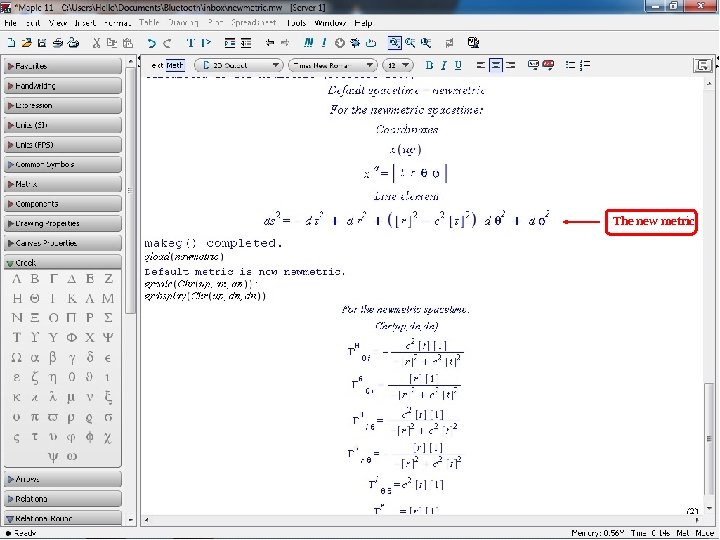Viewport: 720px width, 540px height.
Task: Insert lowercase pi from Greek palette
Action: pos(34,417)
